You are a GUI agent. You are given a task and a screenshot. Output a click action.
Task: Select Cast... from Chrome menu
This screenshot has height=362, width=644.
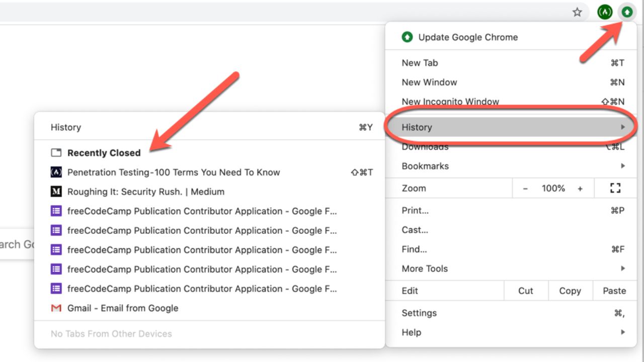(511, 230)
